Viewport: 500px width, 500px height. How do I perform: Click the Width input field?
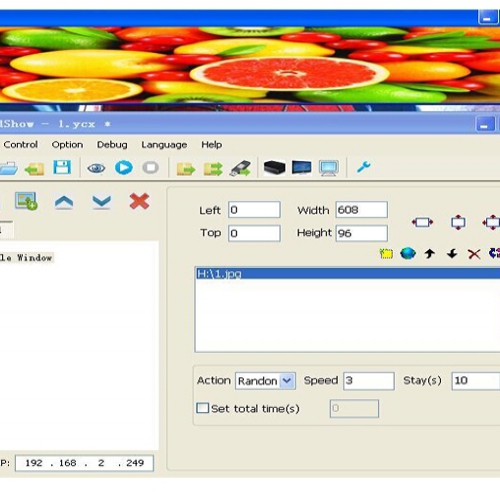(x=362, y=210)
